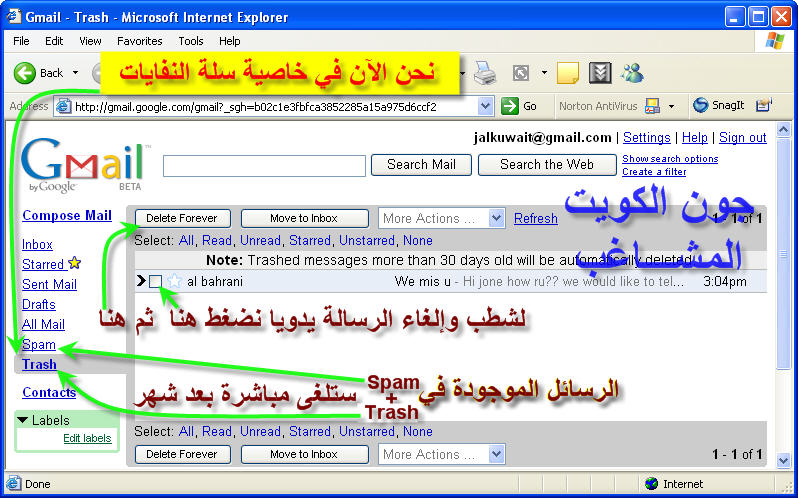The image size is (798, 498).
Task: Open the Spam folder link
Action: pos(39,344)
